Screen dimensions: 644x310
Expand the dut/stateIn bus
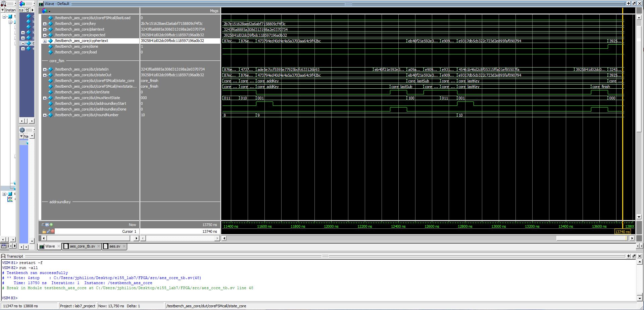tap(45, 70)
